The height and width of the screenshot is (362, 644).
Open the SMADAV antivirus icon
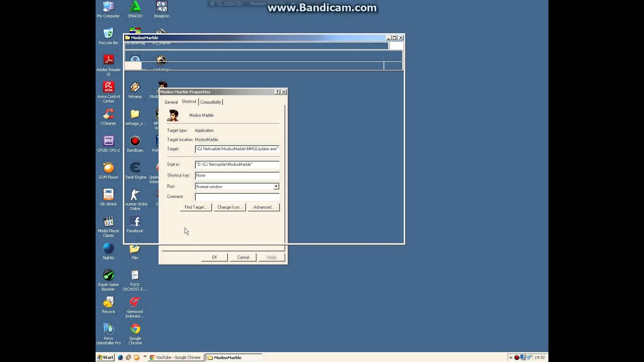pyautogui.click(x=135, y=10)
